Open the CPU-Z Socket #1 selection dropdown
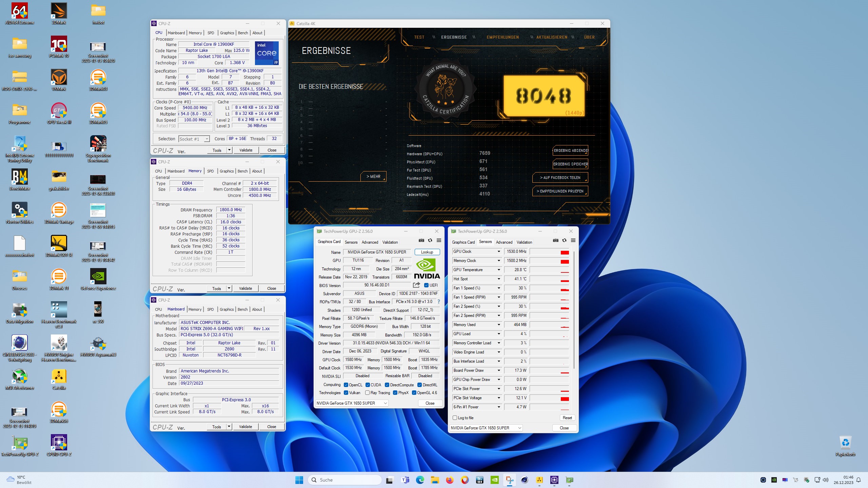The image size is (868, 488). coord(194,139)
